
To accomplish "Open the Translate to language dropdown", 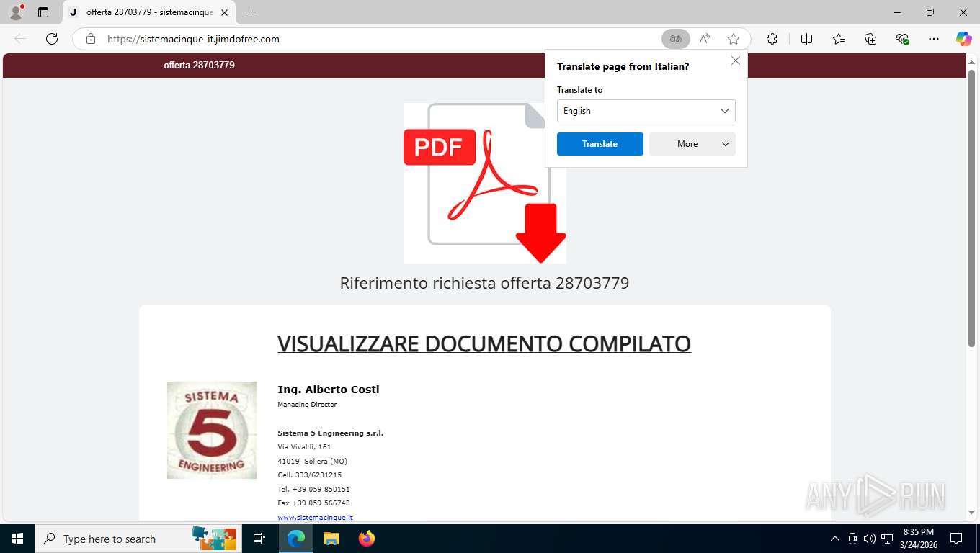I will 646,111.
